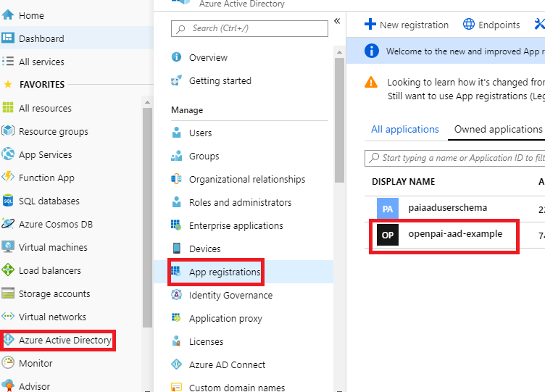This screenshot has height=392, width=545.
Task: Click the Advisor icon
Action: point(8,385)
